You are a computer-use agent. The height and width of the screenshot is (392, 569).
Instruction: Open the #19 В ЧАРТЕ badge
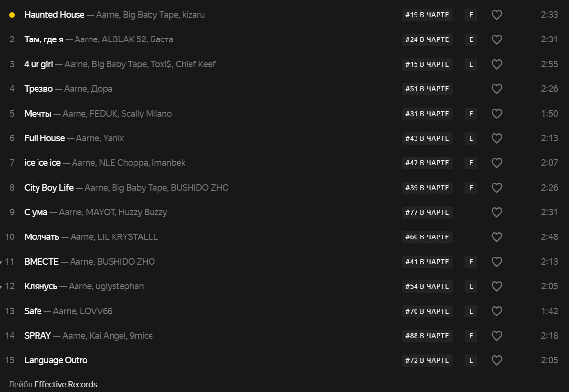click(427, 15)
